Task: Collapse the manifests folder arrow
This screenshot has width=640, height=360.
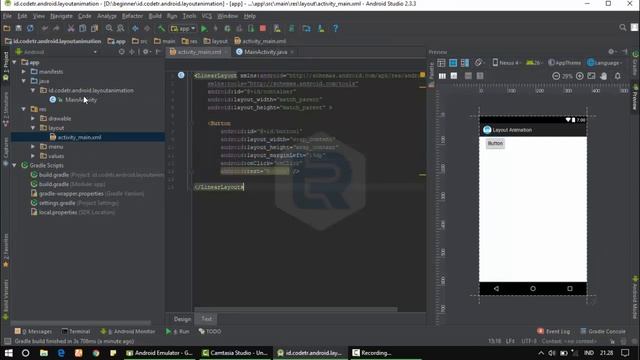Action: coord(24,71)
